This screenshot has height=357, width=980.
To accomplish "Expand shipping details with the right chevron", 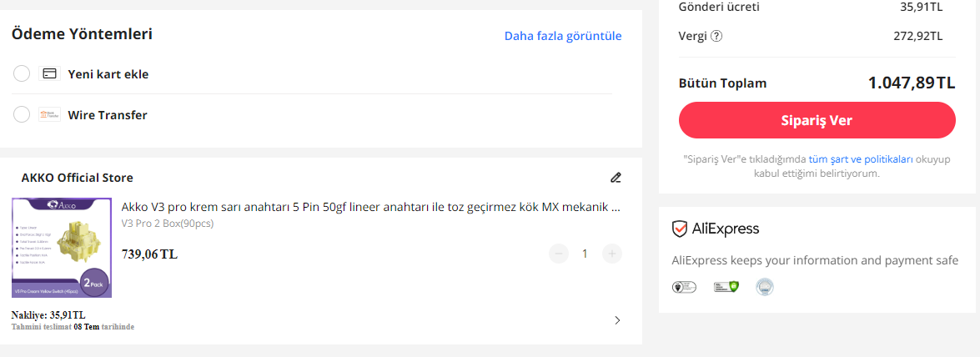I will point(616,320).
